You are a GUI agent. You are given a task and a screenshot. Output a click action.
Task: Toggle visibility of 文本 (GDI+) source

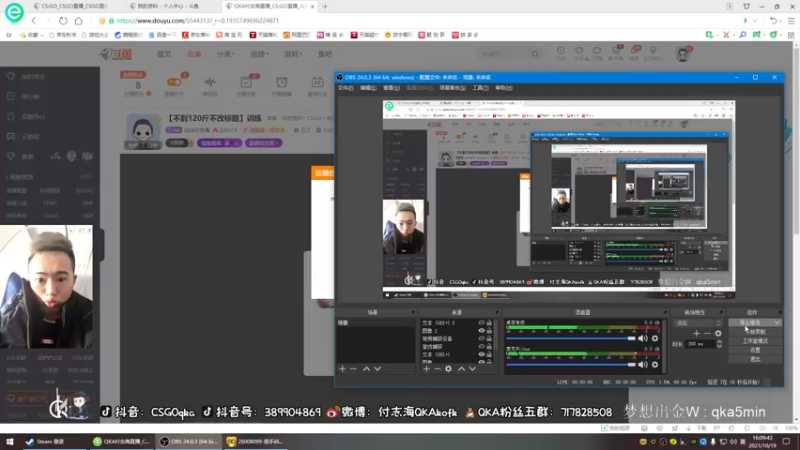tap(481, 354)
